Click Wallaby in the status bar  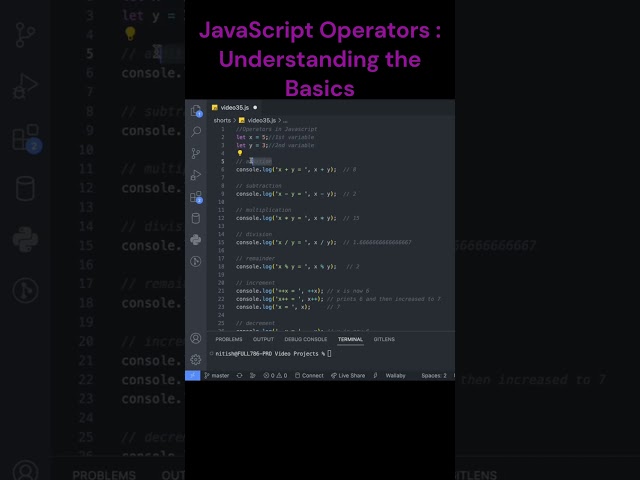pos(395,376)
